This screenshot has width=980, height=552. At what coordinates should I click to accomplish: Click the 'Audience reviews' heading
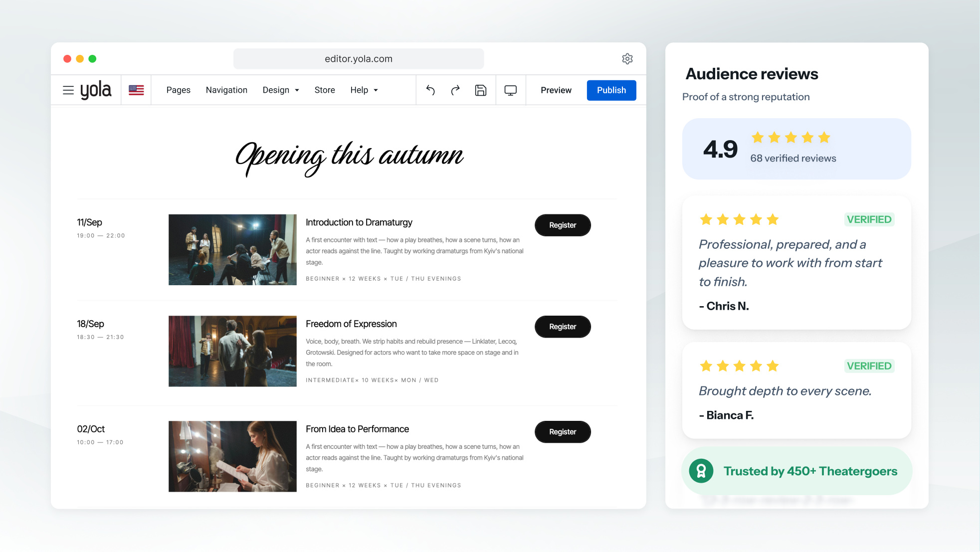pyautogui.click(x=752, y=74)
